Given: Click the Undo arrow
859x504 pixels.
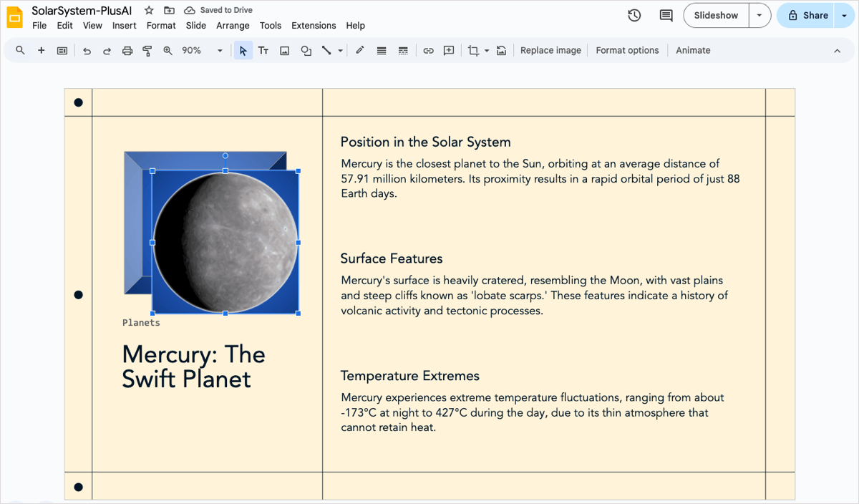Looking at the screenshot, I should point(87,50).
